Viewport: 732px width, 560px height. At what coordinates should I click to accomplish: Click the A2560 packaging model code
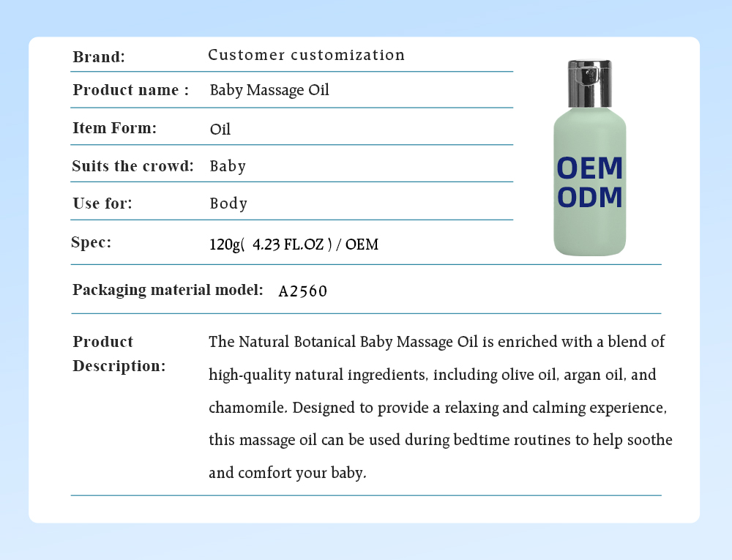[x=303, y=291]
